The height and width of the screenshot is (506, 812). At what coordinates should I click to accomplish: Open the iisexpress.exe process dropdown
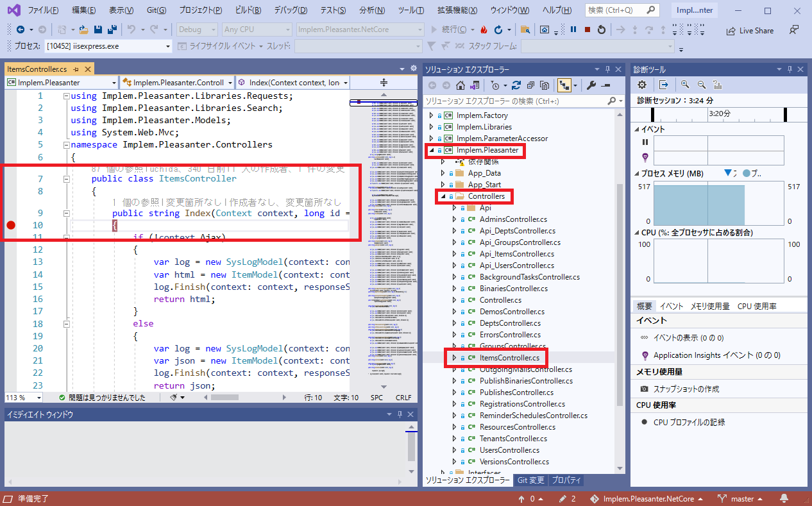tap(168, 46)
